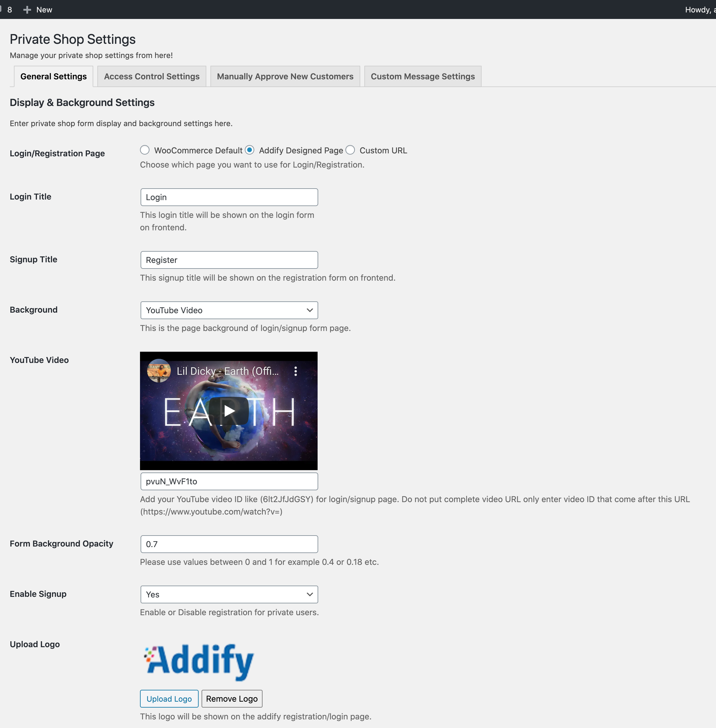
Task: Click the Signup Title input field
Action: 229,260
